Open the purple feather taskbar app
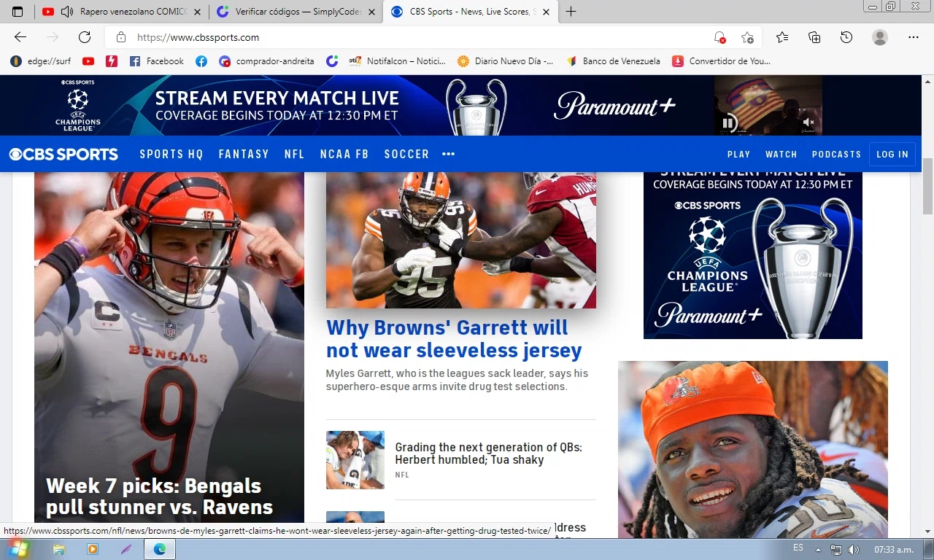The width and height of the screenshot is (934, 560). click(126, 549)
